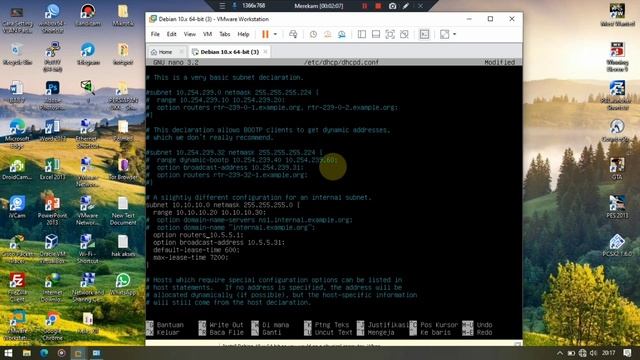Screen dimensions: 640x360
Task: Open the FileZilla Client desktop shortcut
Action: pos(17,287)
